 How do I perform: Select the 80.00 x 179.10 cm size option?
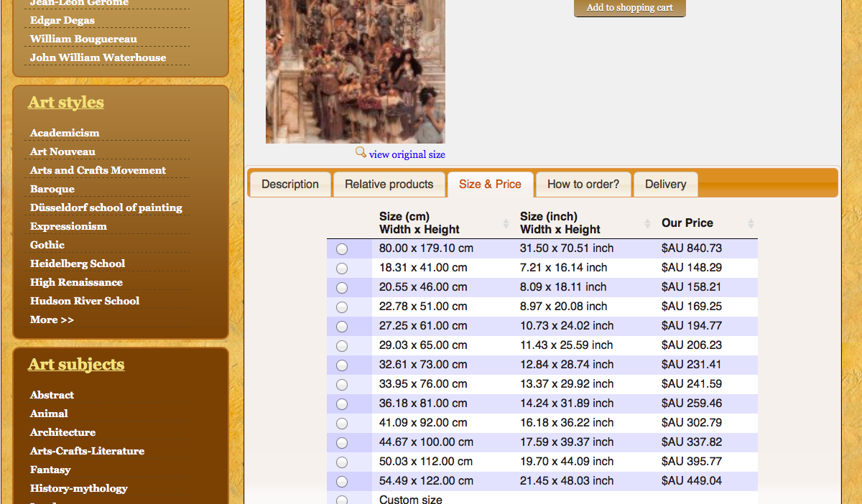click(x=342, y=249)
